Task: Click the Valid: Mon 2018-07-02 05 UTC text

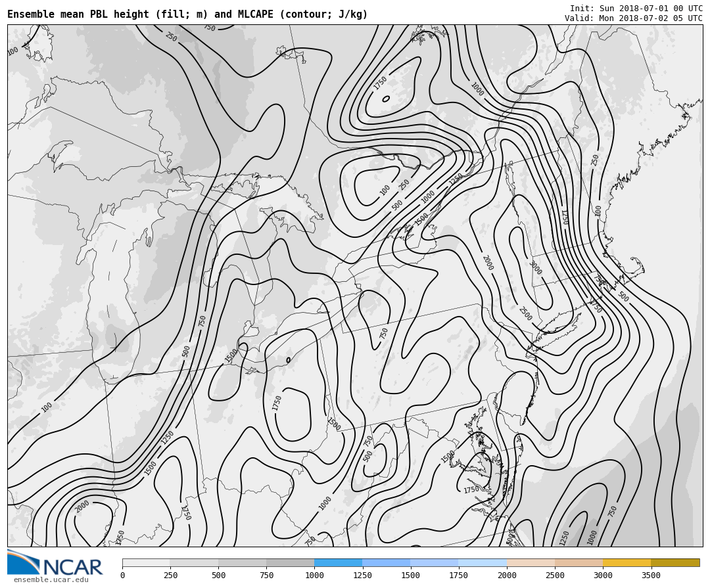Action: coord(633,18)
